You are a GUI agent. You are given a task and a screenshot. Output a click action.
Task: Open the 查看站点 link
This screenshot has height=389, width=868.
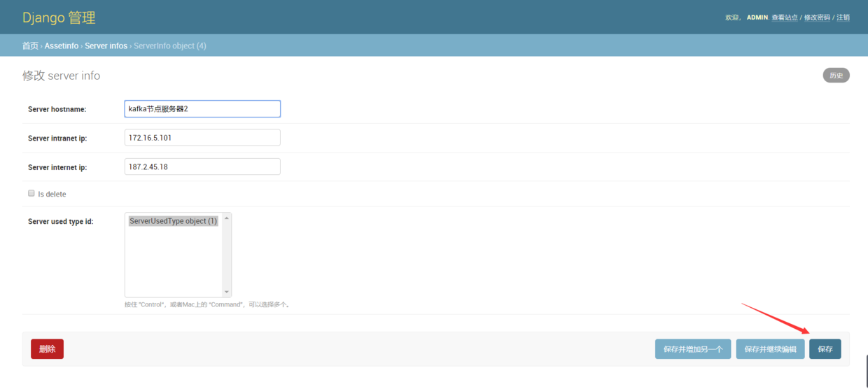(785, 17)
